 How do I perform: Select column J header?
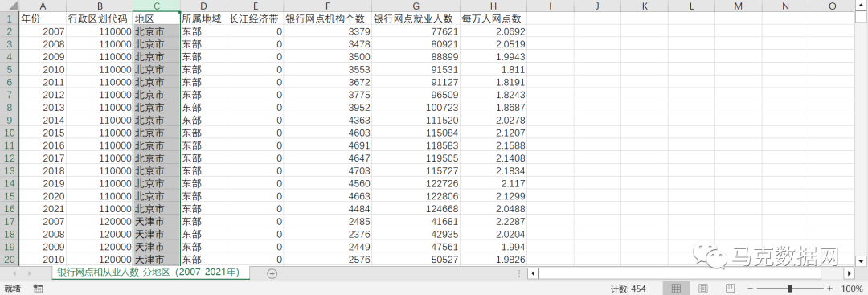point(597,6)
